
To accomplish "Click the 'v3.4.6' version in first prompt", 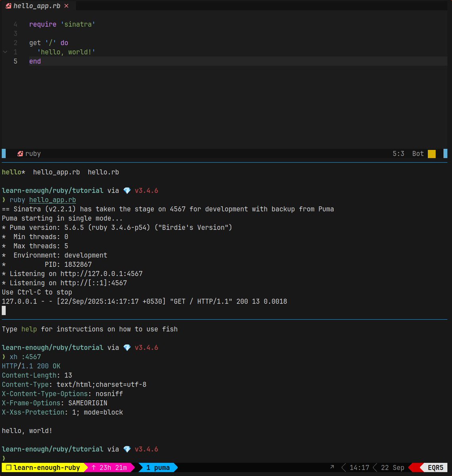I will (146, 190).
